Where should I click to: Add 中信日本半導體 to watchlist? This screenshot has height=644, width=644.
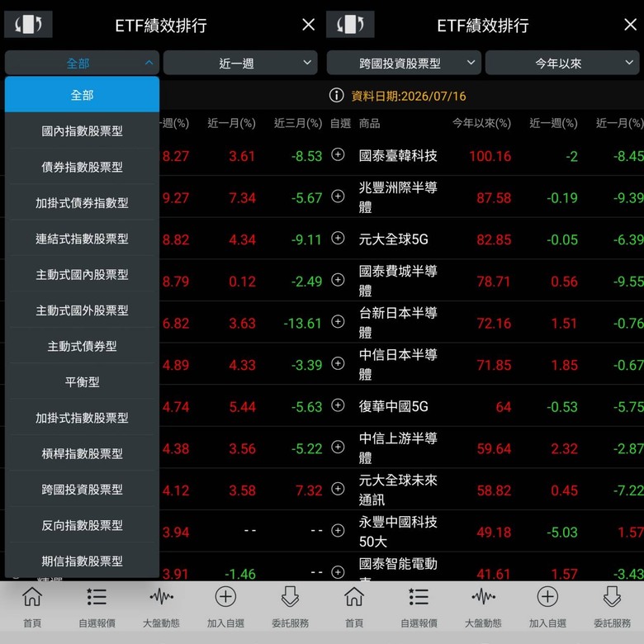pyautogui.click(x=338, y=363)
